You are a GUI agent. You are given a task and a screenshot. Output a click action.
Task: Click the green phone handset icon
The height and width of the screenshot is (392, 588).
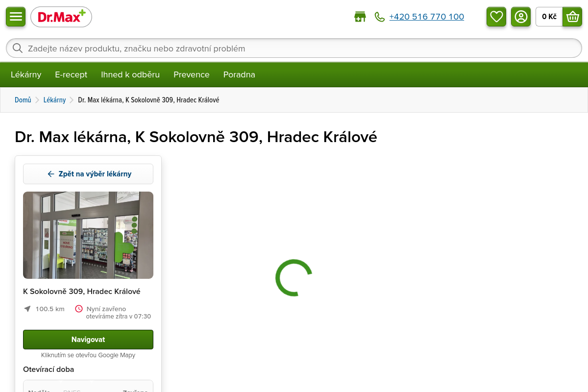pos(380,17)
